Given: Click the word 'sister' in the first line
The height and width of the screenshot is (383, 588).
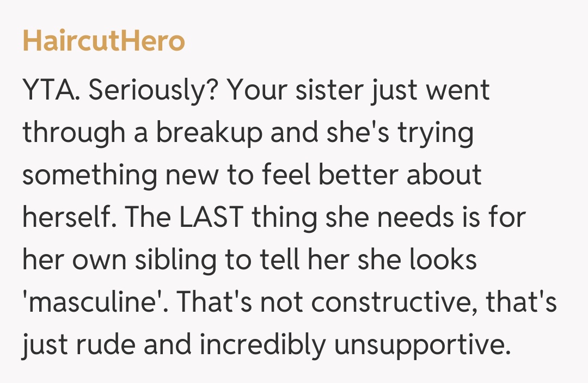Looking at the screenshot, I should [x=331, y=90].
